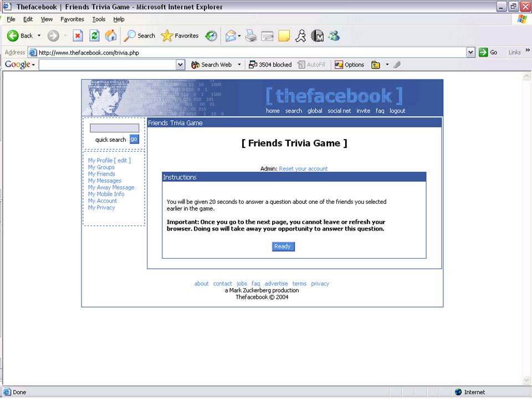Viewport: 532px width, 399px height.
Task: Expand the up-folder dropdown arrow
Action: tap(387, 64)
